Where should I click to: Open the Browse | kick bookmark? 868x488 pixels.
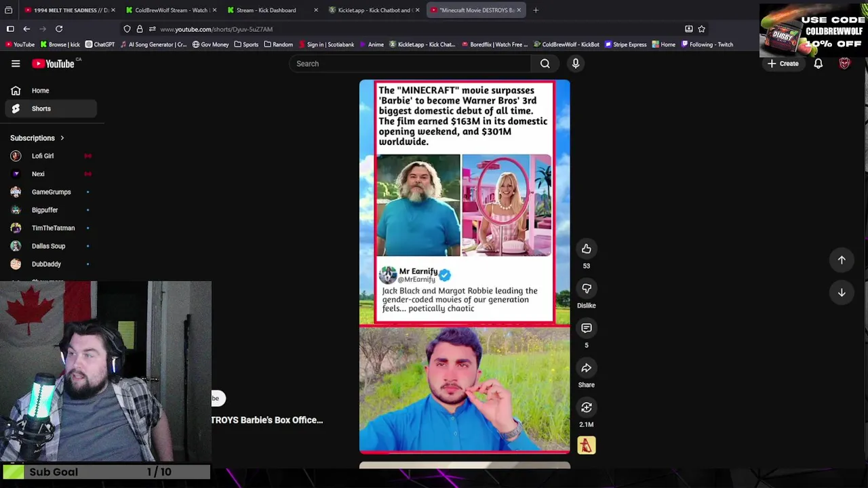tap(60, 45)
